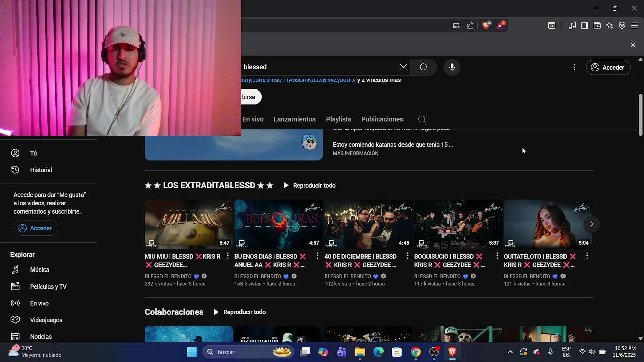The image size is (644, 362).
Task: Open the BUENOS DIAS video thumbnail
Action: tap(279, 224)
